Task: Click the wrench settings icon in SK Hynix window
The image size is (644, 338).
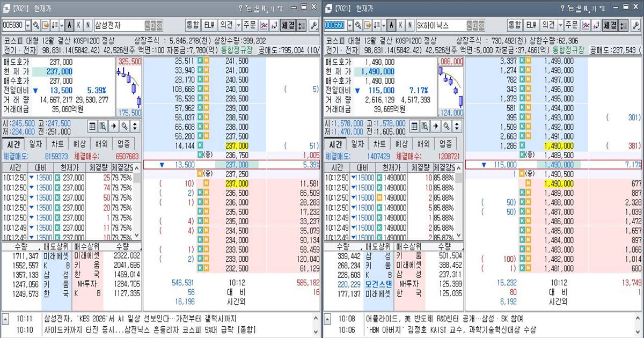Action: pyautogui.click(x=635, y=25)
